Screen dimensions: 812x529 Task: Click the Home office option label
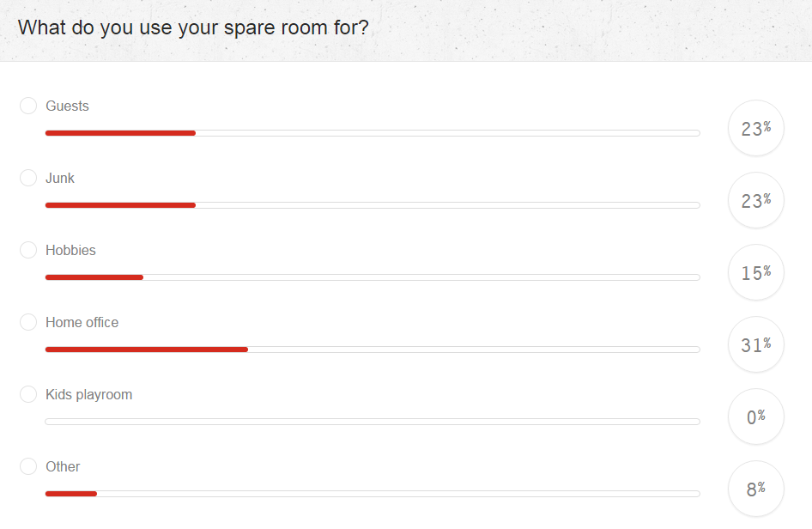[82, 321]
